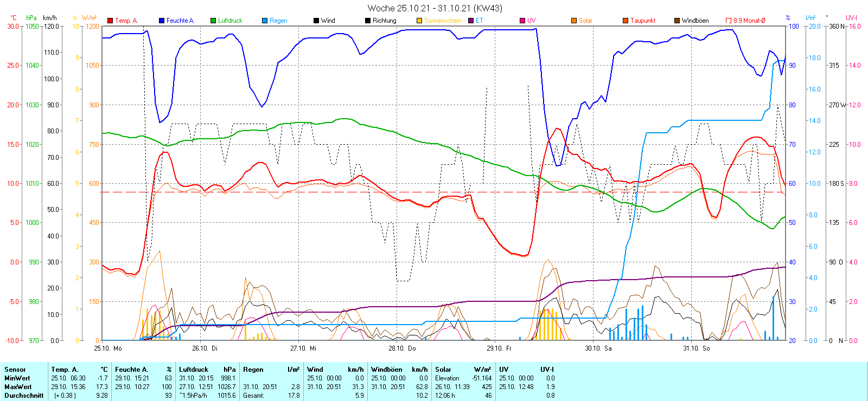This screenshot has height=401, width=868.
Task: Click the 'Windböen' legend label
Action: [695, 21]
